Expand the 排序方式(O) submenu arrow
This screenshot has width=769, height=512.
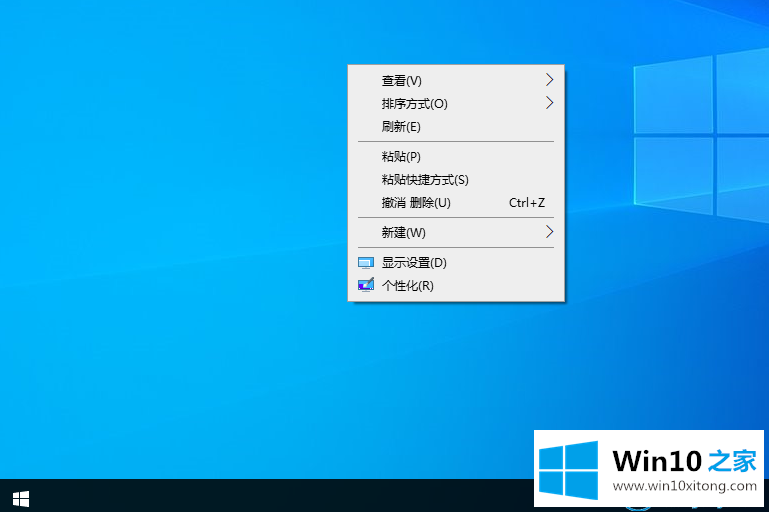549,103
